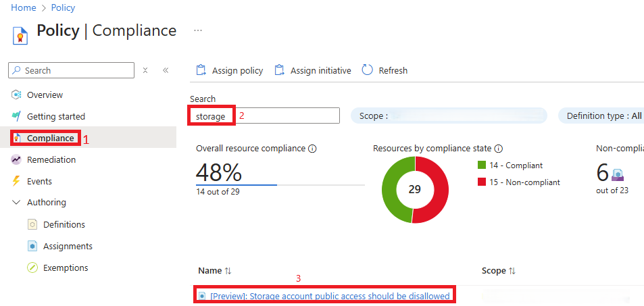Click info icon beside Overall resource compliance
Screen dimensions: 644x306
[312, 149]
